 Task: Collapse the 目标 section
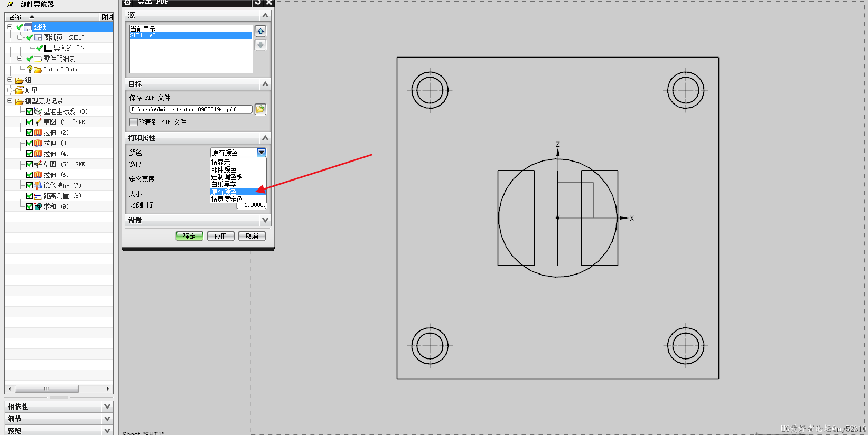click(265, 84)
